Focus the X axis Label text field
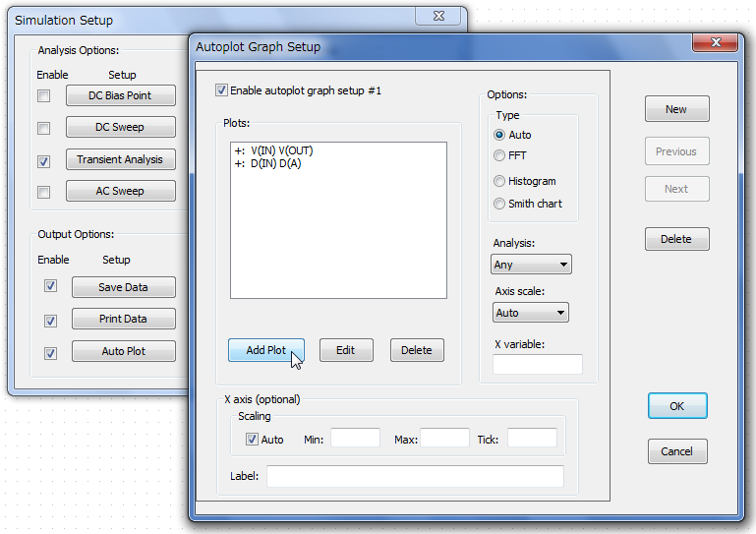The image size is (756, 534). coord(414,477)
